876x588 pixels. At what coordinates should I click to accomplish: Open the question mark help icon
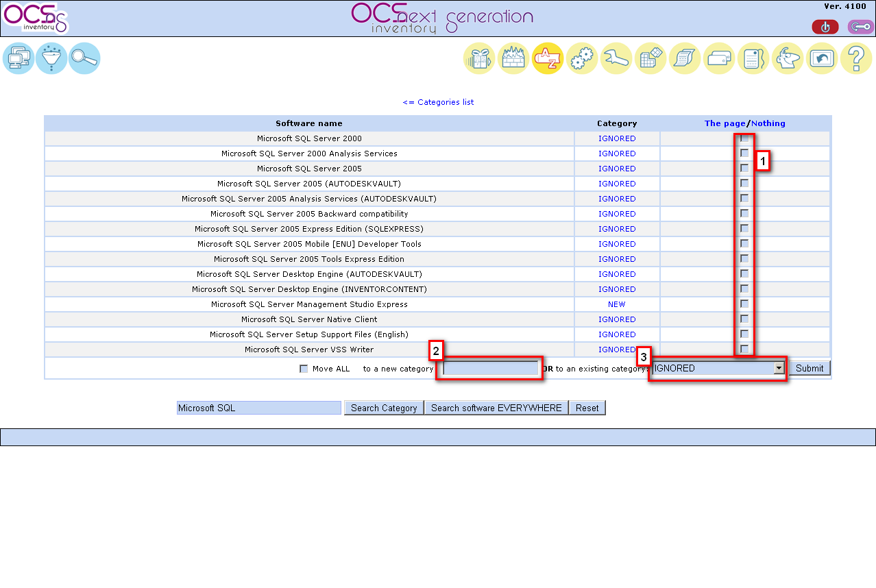coord(856,59)
